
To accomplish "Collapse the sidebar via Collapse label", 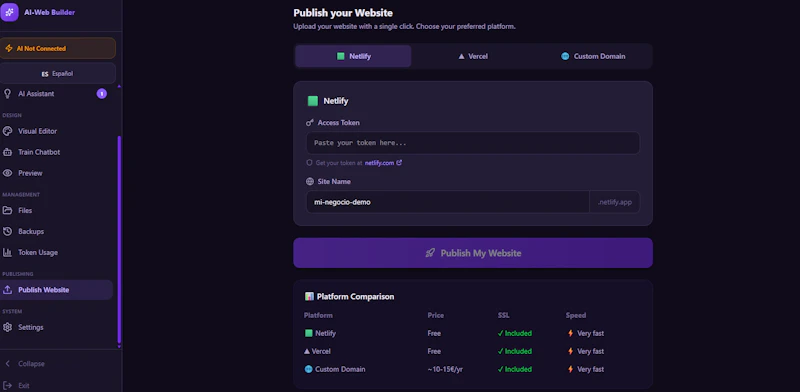I will [31, 363].
